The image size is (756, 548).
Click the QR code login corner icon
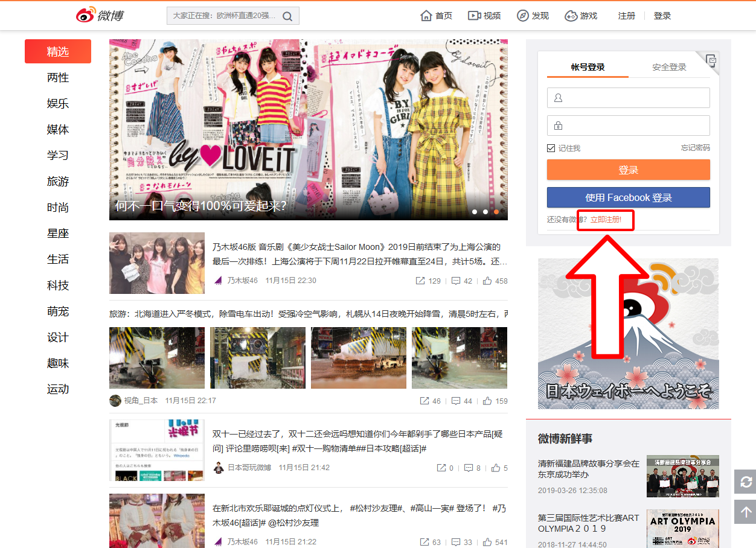click(x=711, y=60)
